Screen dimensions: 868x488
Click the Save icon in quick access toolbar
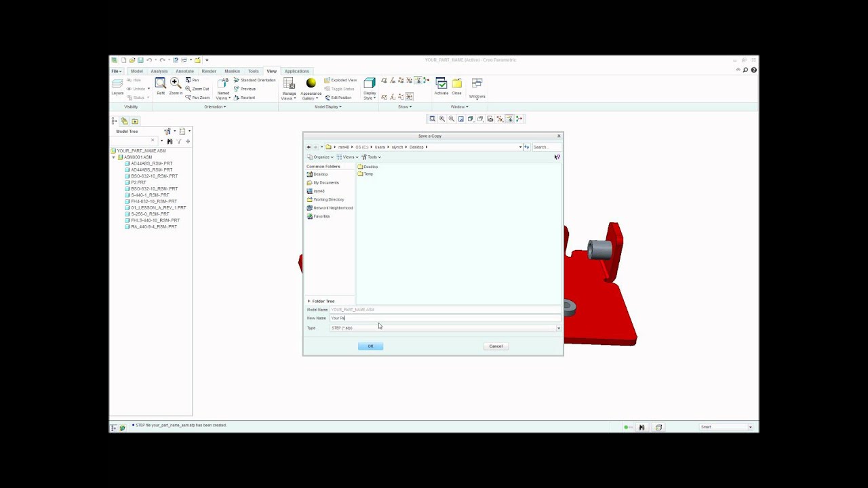coord(140,60)
